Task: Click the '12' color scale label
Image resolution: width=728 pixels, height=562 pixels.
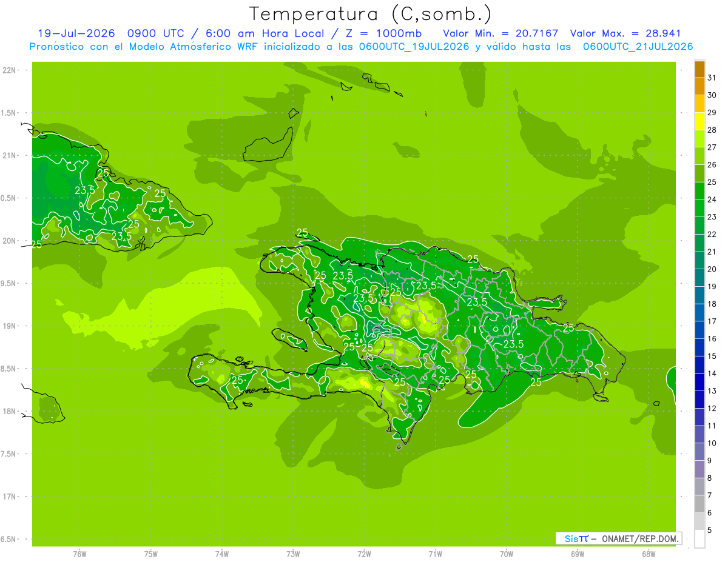Action: coord(712,409)
